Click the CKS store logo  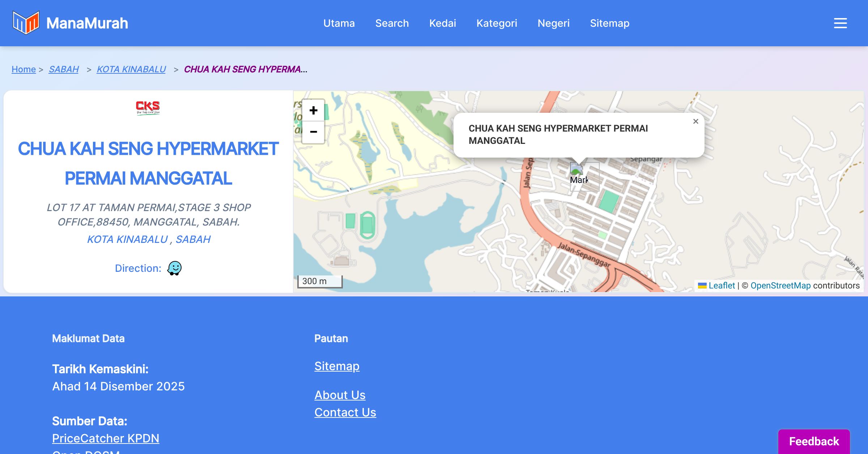click(148, 107)
